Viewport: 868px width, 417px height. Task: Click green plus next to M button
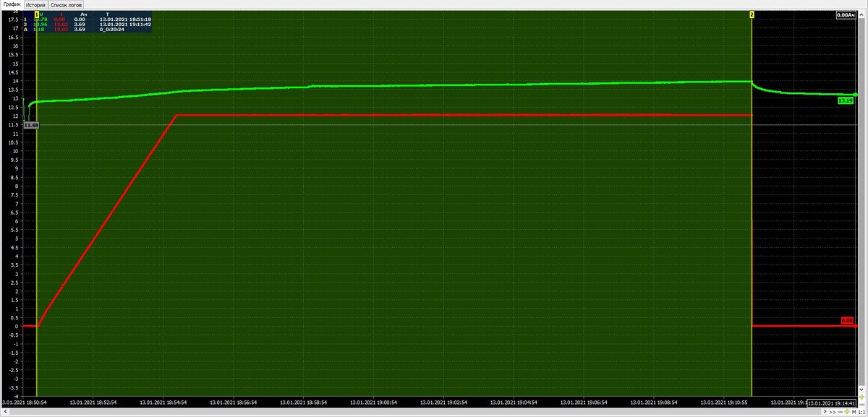click(x=847, y=412)
